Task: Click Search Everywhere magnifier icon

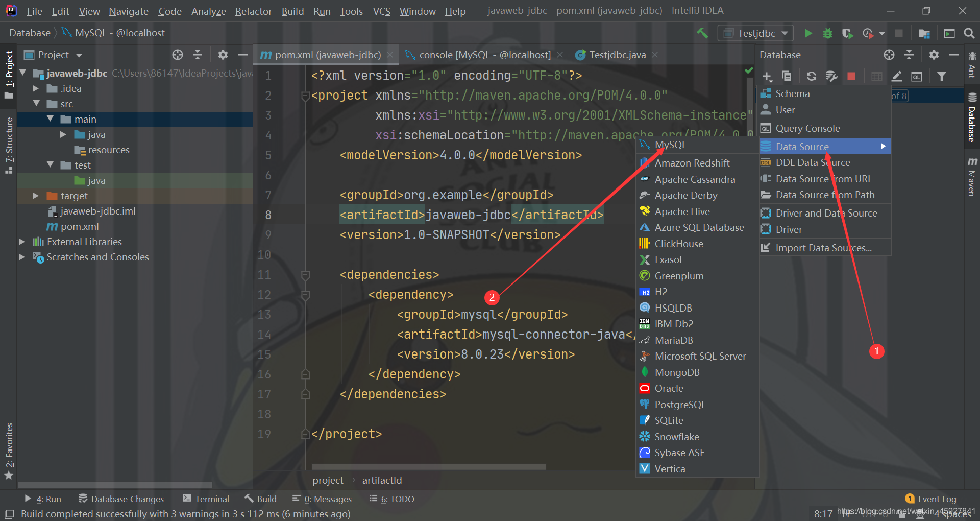Action: pos(969,33)
